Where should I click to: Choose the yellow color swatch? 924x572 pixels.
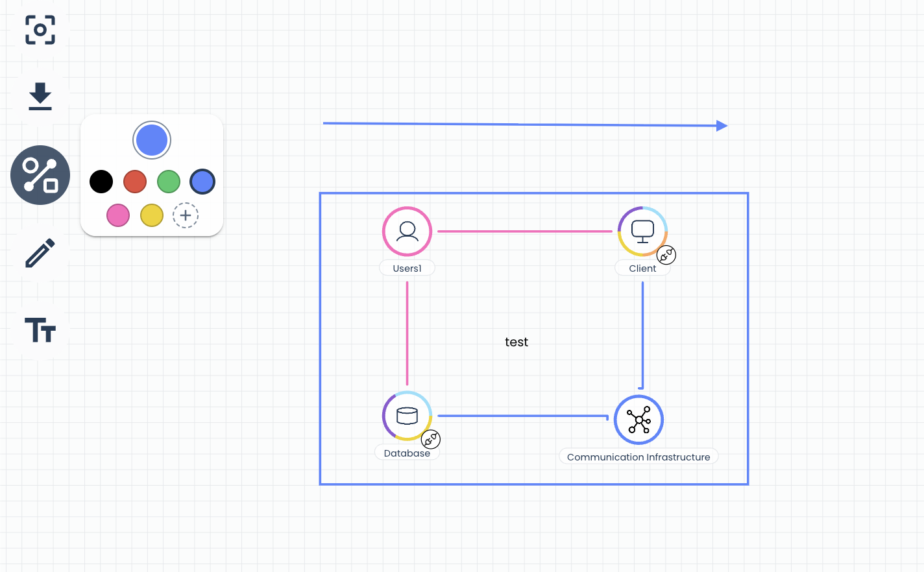pos(152,215)
